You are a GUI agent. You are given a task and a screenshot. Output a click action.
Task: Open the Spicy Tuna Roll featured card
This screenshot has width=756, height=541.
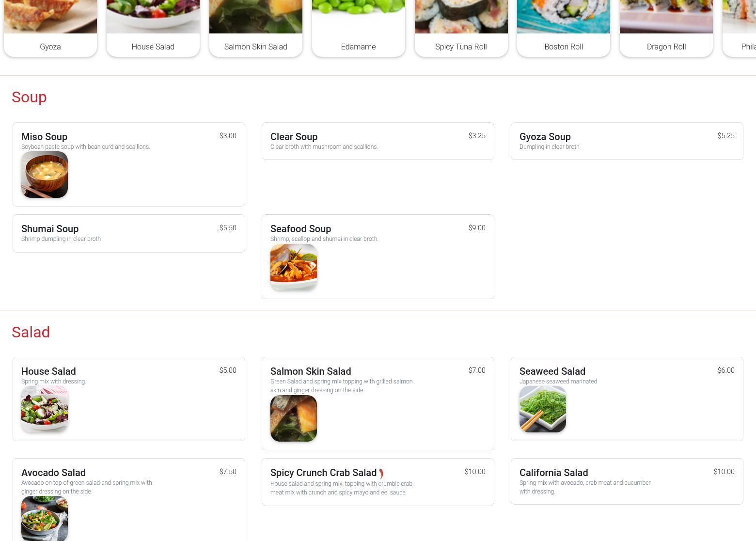(461, 28)
